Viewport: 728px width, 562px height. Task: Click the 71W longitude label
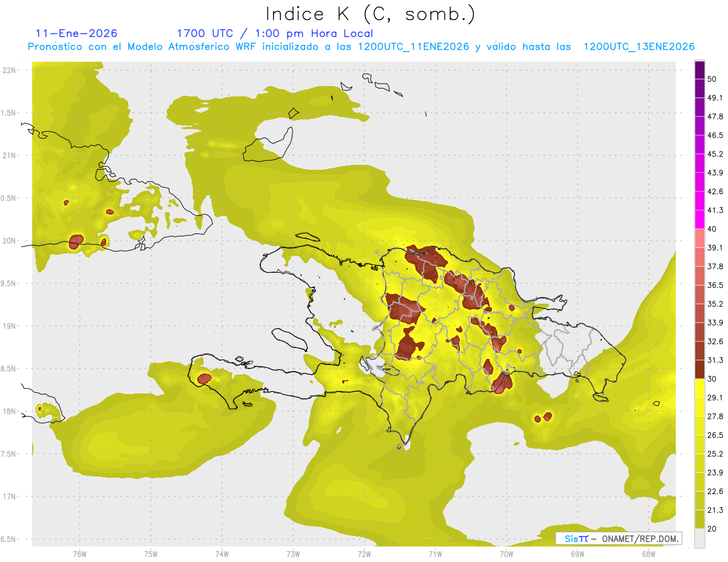point(435,554)
